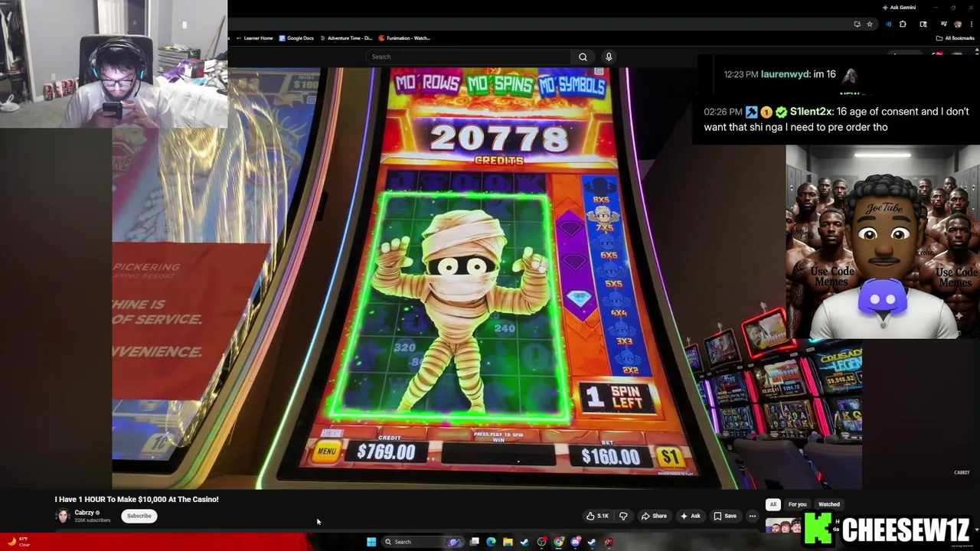The width and height of the screenshot is (980, 551).
Task: Like the video showing 5.1K likes
Action: coord(598,516)
